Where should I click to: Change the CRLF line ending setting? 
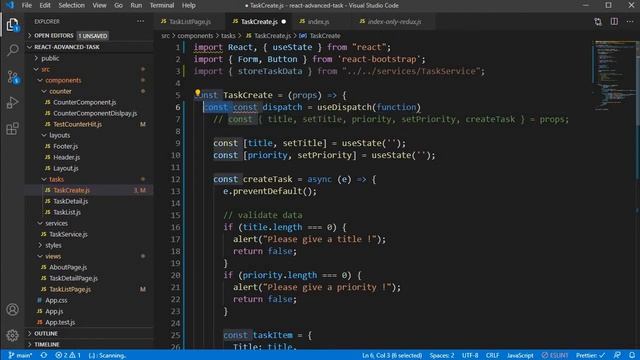[492, 355]
